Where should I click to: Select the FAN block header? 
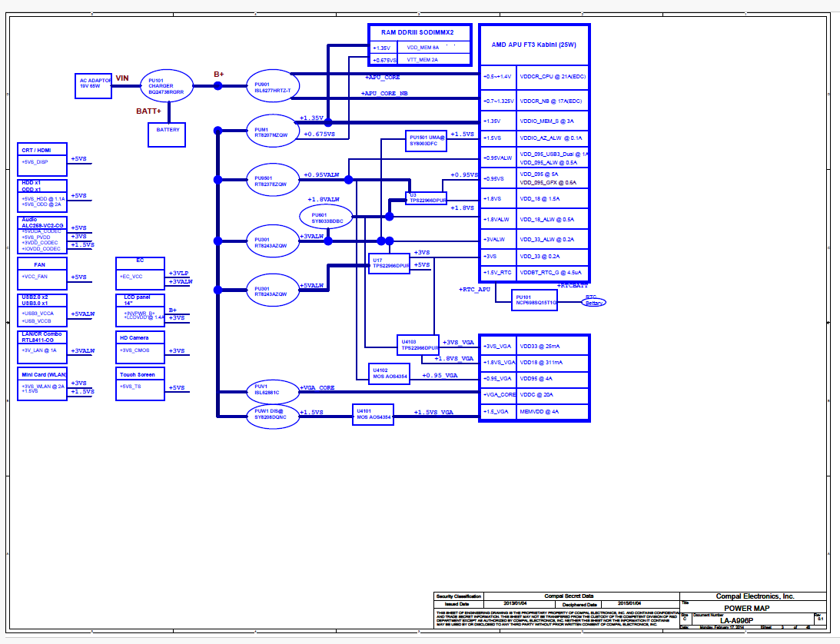click(42, 264)
